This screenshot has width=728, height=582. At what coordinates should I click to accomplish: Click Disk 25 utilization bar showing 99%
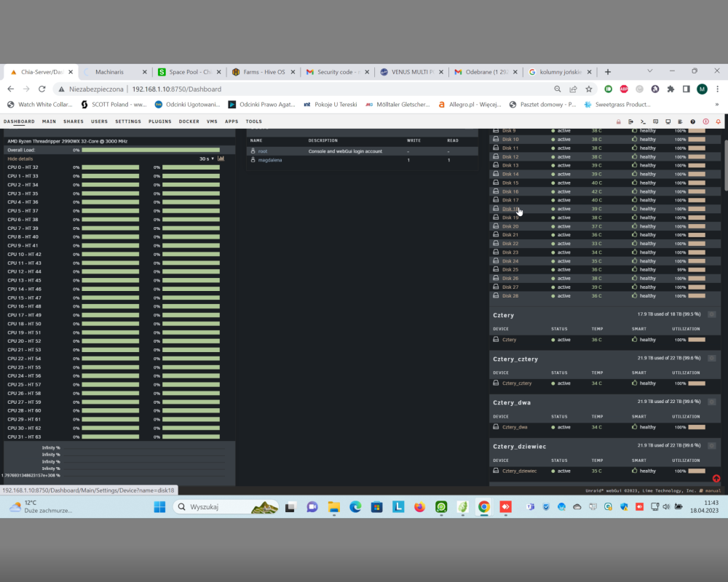(697, 270)
